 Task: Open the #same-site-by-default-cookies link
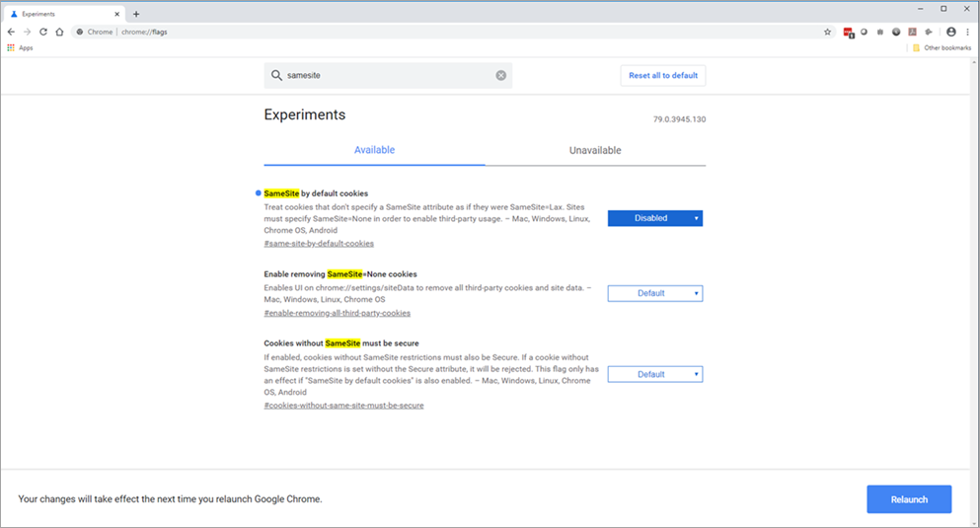pyautogui.click(x=319, y=243)
